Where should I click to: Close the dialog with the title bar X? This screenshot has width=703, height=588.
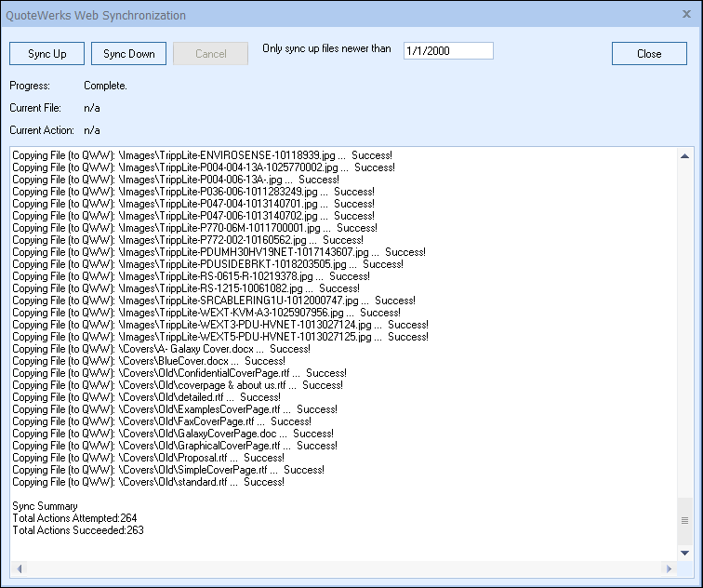coord(686,15)
